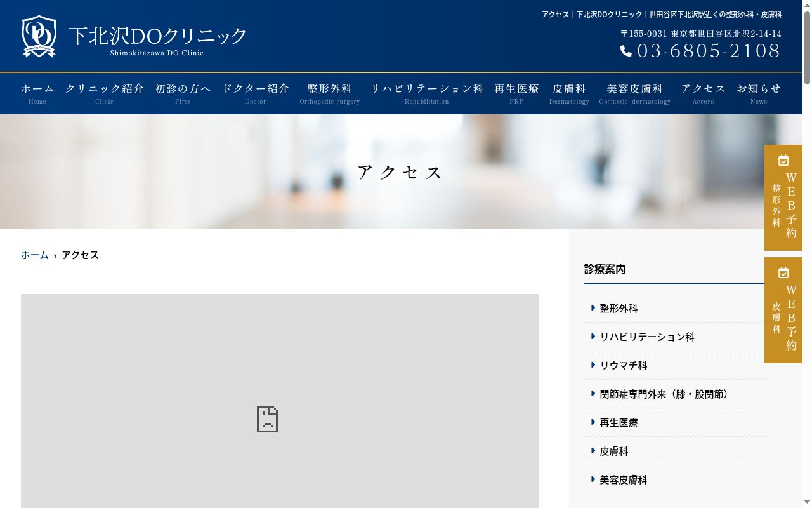Click the phone icon beside 03-6805-2108

click(x=626, y=51)
